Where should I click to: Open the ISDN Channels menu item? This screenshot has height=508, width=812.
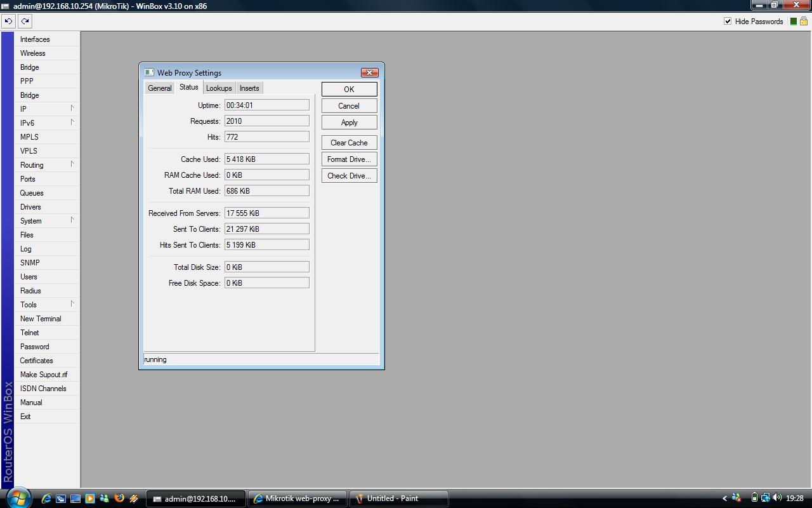click(x=47, y=389)
